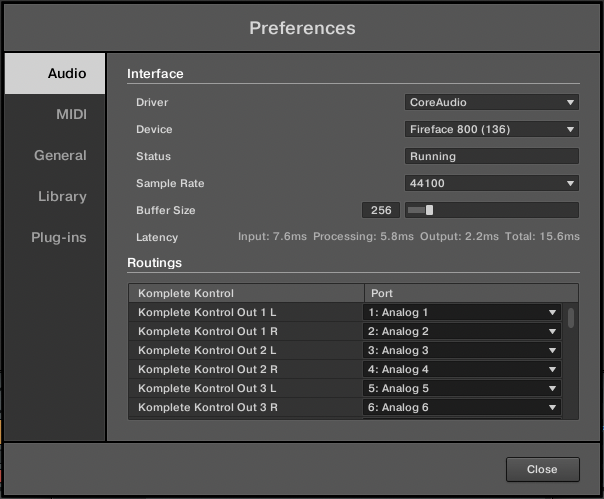The image size is (604, 499).
Task: Click the Sample Rate label
Action: coord(170,183)
